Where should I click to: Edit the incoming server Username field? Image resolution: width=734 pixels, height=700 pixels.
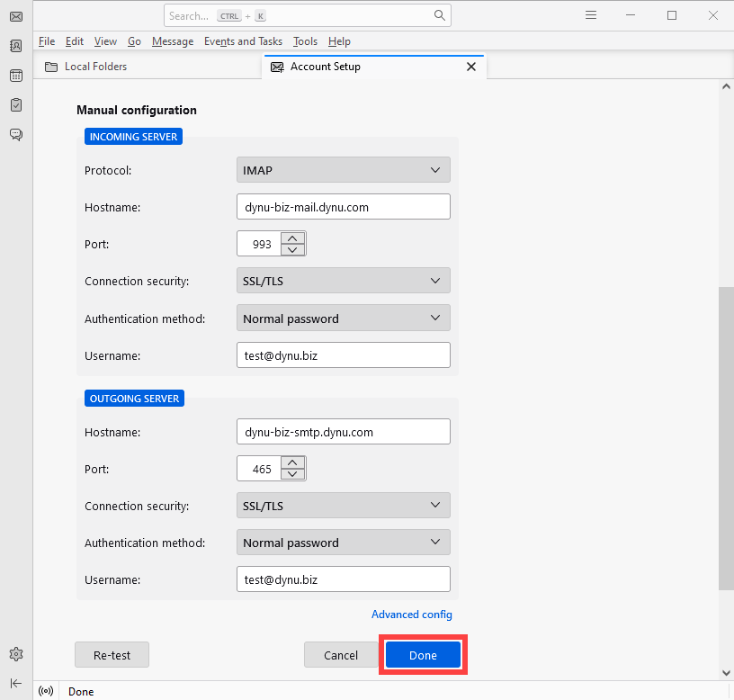pos(344,354)
